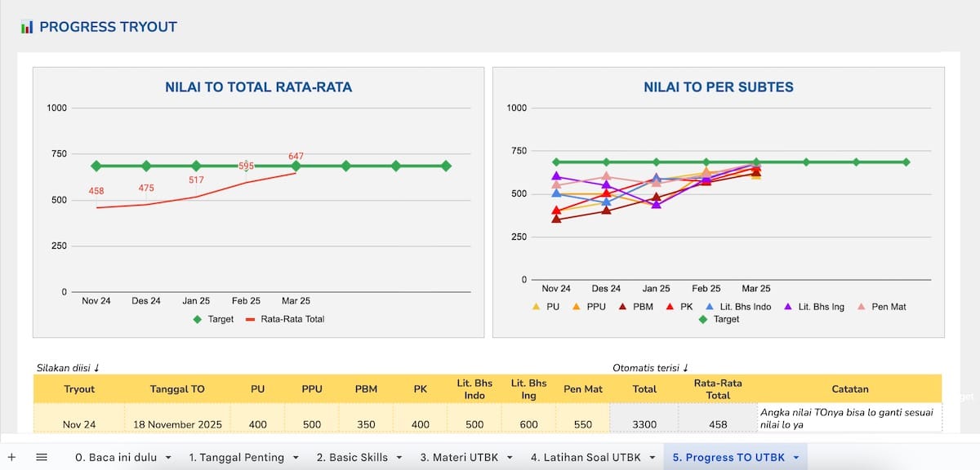This screenshot has height=470, width=980.
Task: Click the 475 data label on the chart
Action: (x=146, y=188)
